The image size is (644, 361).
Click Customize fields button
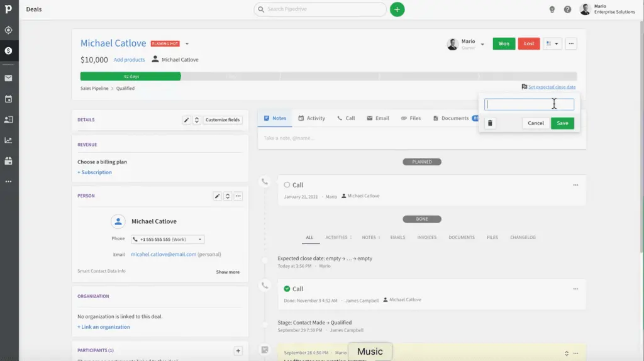pyautogui.click(x=222, y=120)
